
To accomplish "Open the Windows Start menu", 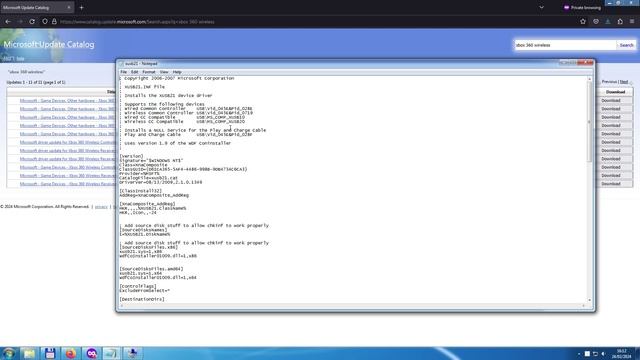I will 9,353.
